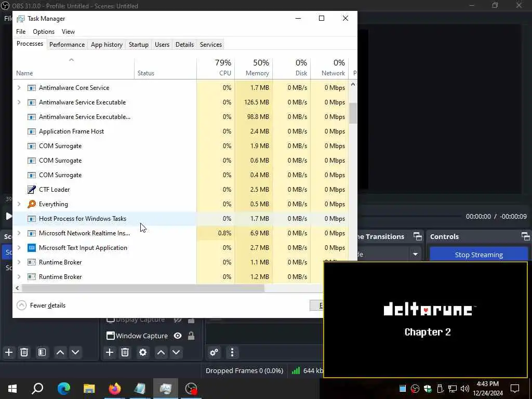The width and height of the screenshot is (532, 399).
Task: Toggle Window Capture source visibility eye
Action: pos(178,336)
